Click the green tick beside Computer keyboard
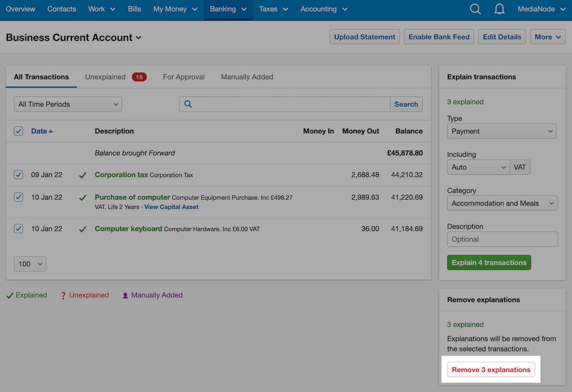This screenshot has width=572, height=392. (x=83, y=229)
